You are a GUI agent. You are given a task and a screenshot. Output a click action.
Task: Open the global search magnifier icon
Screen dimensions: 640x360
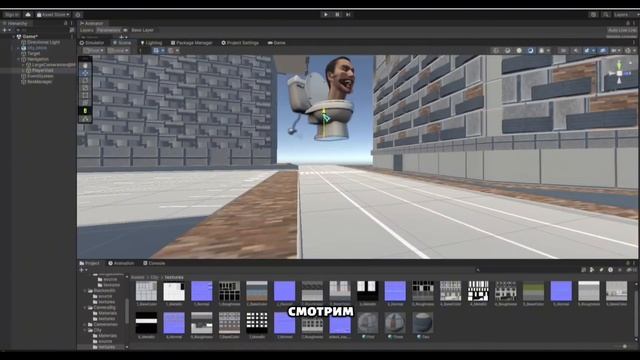(x=606, y=14)
